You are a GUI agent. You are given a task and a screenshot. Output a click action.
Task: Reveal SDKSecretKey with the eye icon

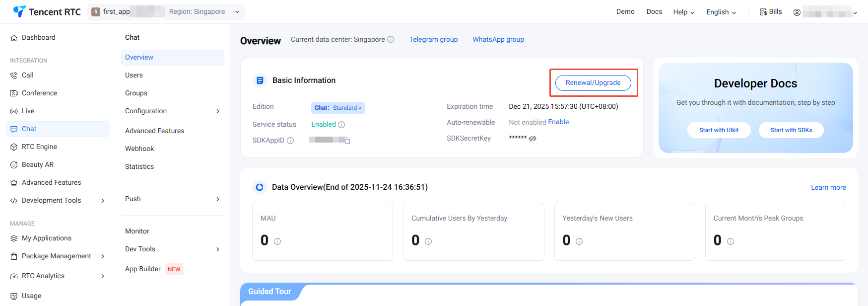(x=533, y=139)
